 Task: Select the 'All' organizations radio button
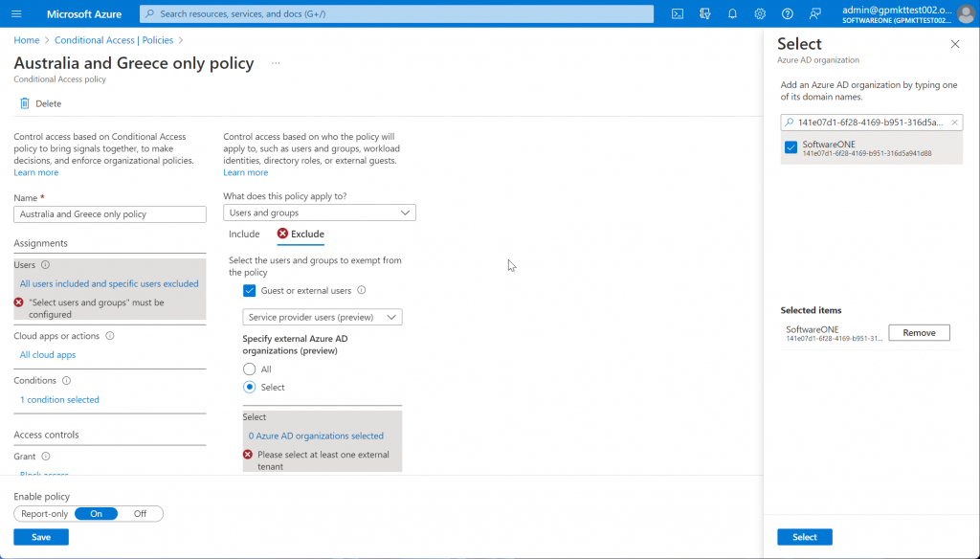point(250,369)
